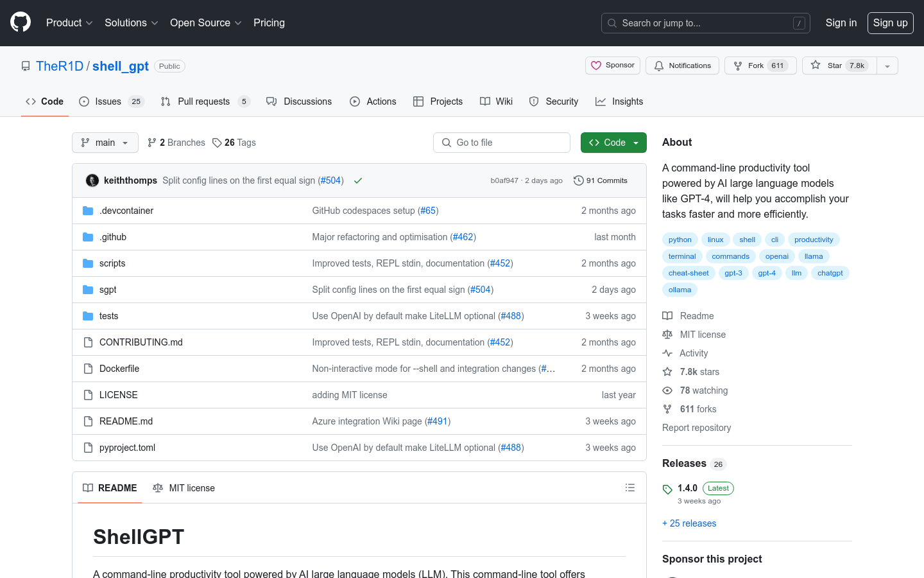Open the MIT license tab
The image size is (924, 578).
click(184, 488)
